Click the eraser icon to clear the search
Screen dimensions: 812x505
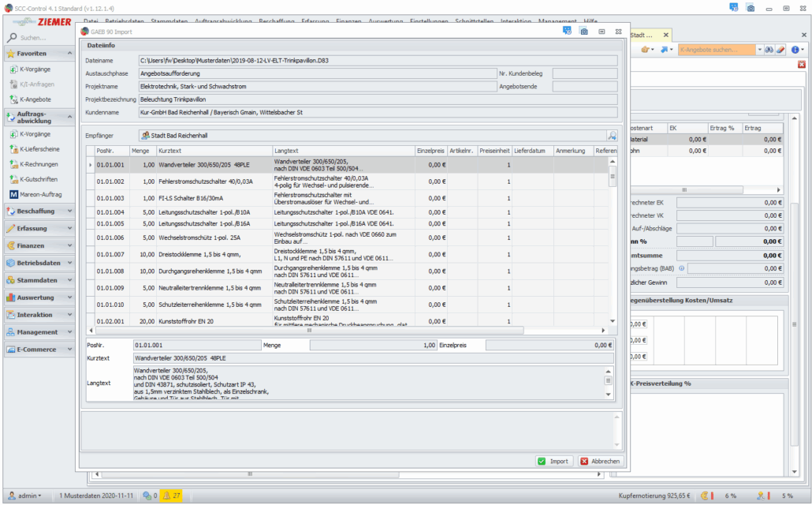click(780, 50)
